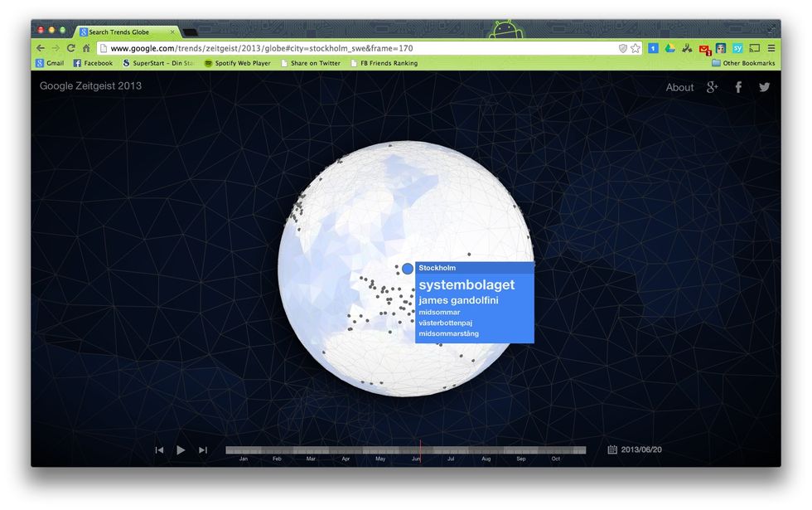Screen dimensions: 812x510
Task: Click the Google Drive extension icon
Action: (669, 48)
